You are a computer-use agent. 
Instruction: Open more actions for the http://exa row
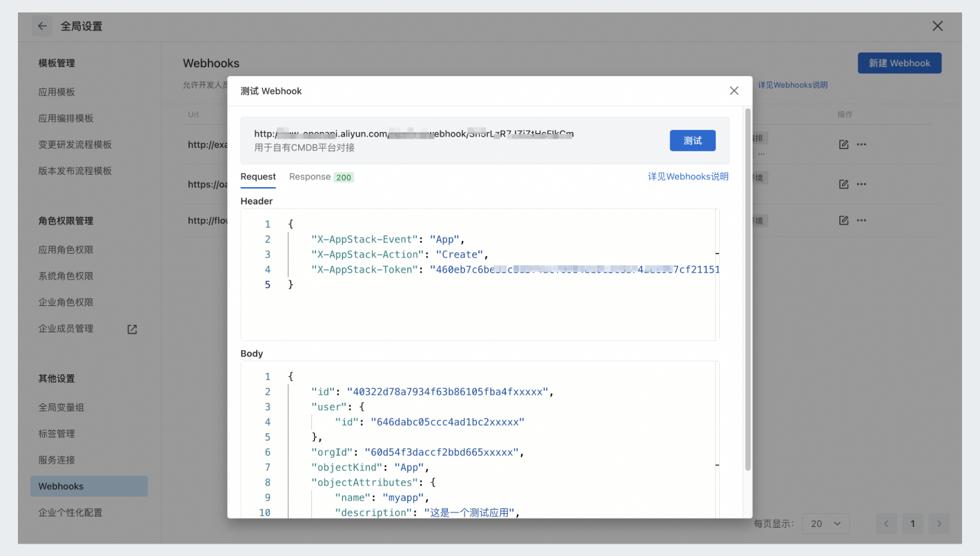tap(861, 144)
